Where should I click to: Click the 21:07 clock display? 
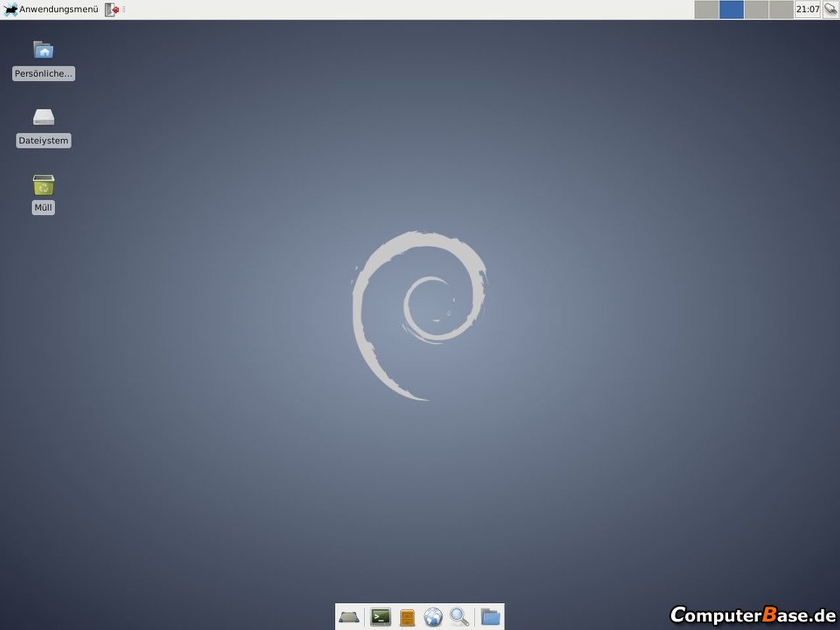(x=807, y=10)
